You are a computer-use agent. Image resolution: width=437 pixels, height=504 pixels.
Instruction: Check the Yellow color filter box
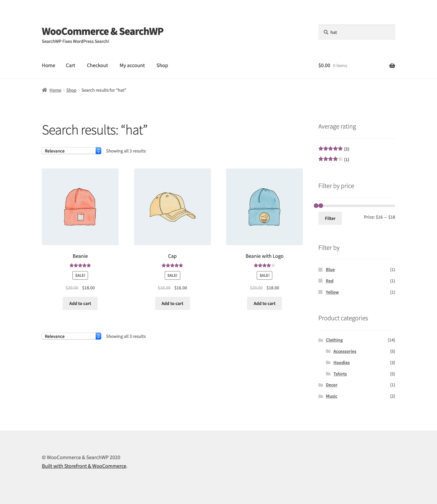click(320, 292)
